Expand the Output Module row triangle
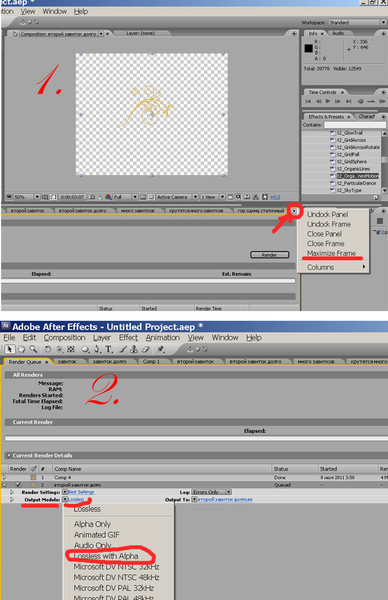 12,499
